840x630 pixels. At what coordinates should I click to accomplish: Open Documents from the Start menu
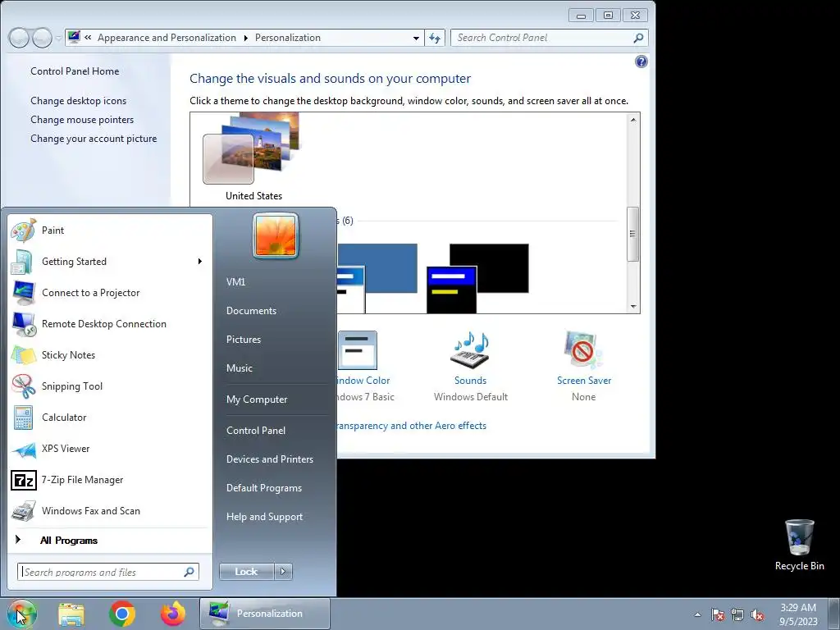pos(251,311)
